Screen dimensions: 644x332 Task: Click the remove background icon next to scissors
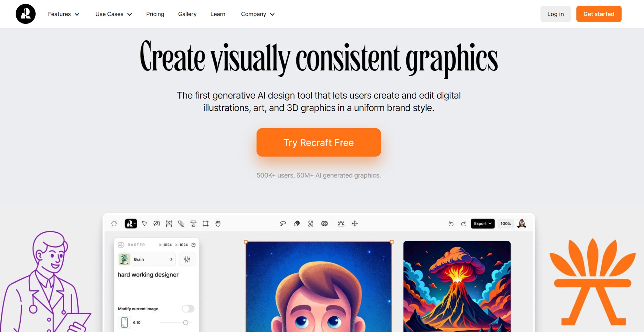[x=324, y=223]
